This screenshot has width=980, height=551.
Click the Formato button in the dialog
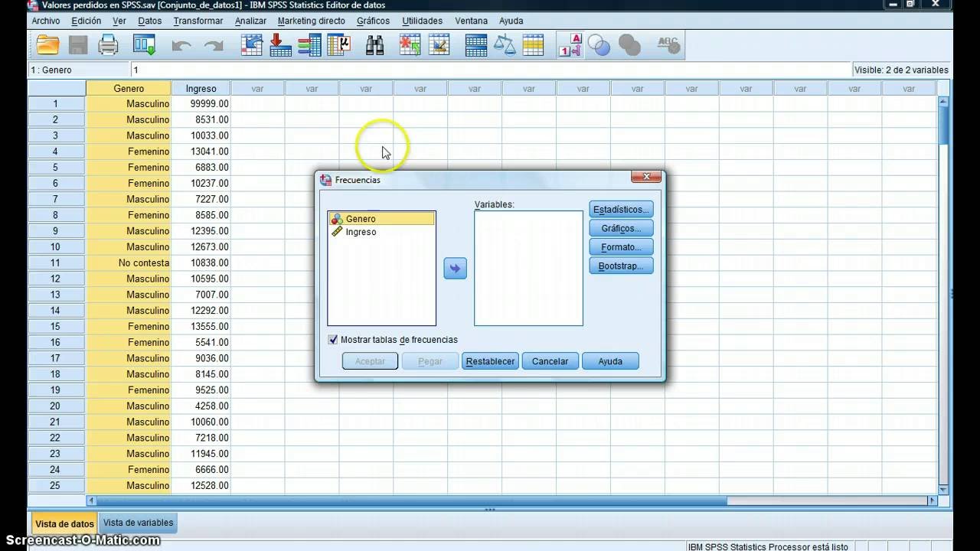click(x=621, y=247)
